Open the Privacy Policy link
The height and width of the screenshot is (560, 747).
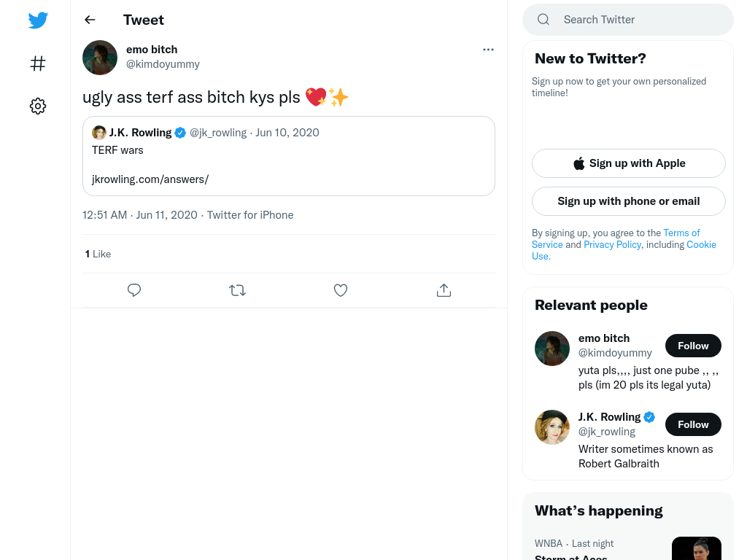[612, 244]
